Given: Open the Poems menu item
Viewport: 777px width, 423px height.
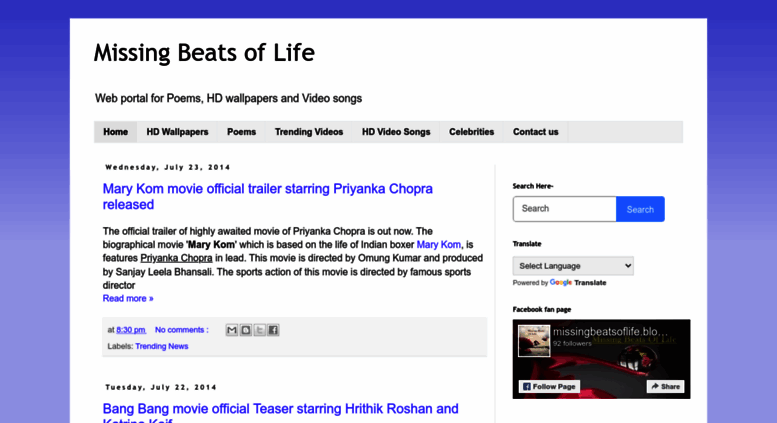Looking at the screenshot, I should [x=241, y=132].
